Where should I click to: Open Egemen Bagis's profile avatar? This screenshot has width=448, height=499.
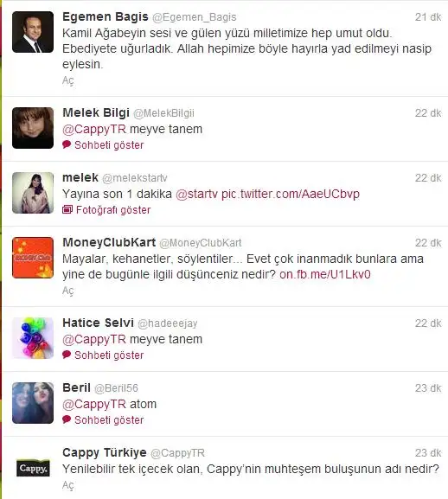[x=33, y=32]
